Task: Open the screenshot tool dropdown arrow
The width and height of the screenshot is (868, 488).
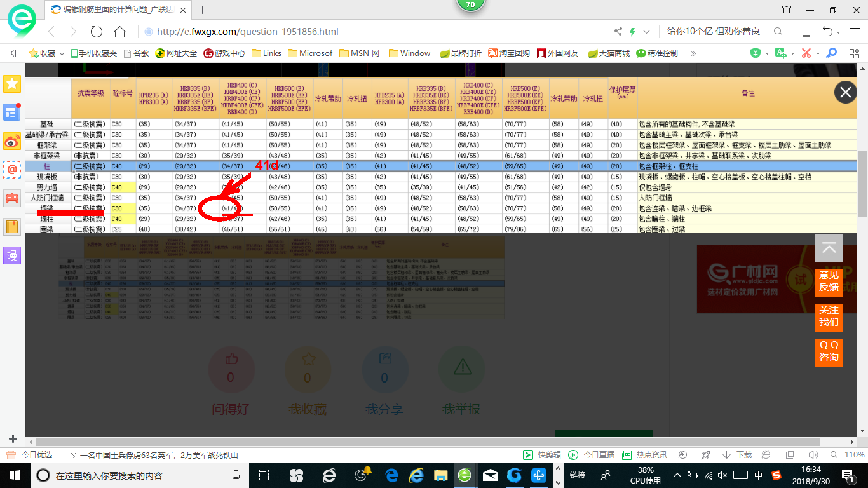Action: pos(818,54)
